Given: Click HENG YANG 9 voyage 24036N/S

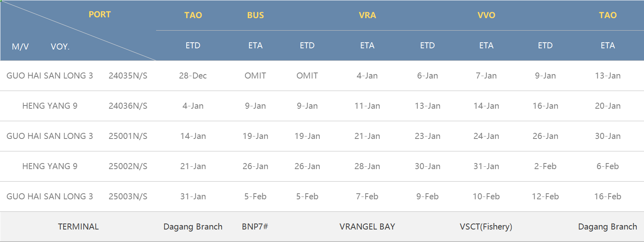Looking at the screenshot, I should tap(128, 106).
